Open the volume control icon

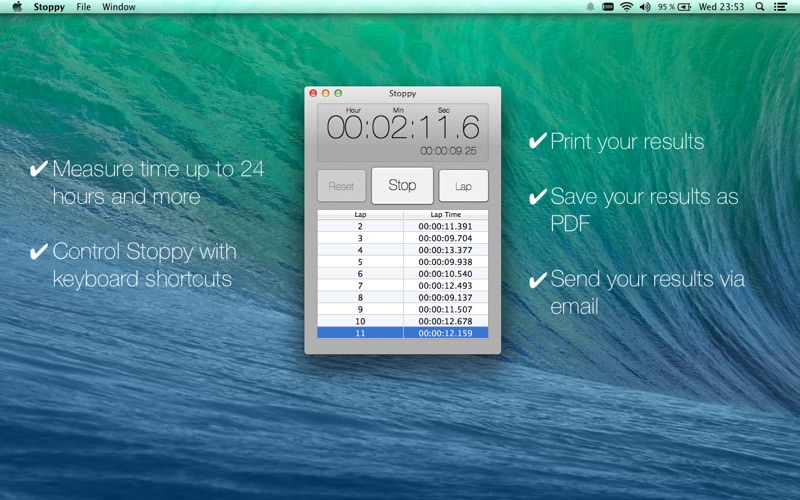point(645,7)
